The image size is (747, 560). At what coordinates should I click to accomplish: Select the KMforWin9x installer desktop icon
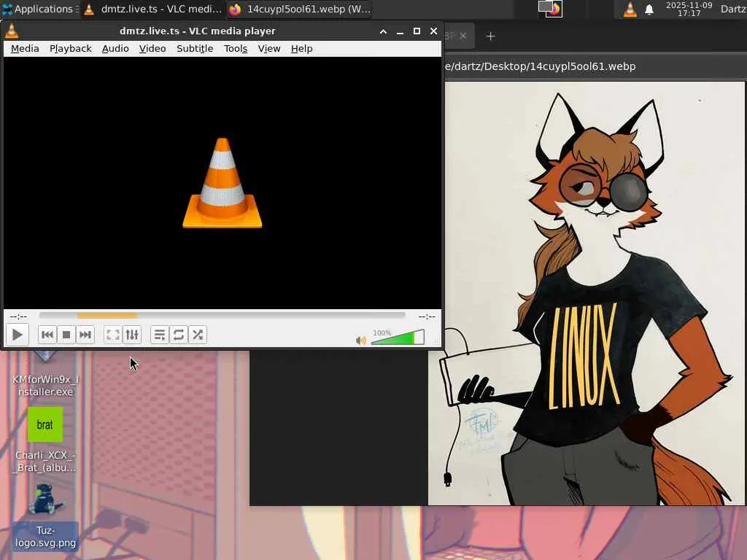tap(44, 375)
